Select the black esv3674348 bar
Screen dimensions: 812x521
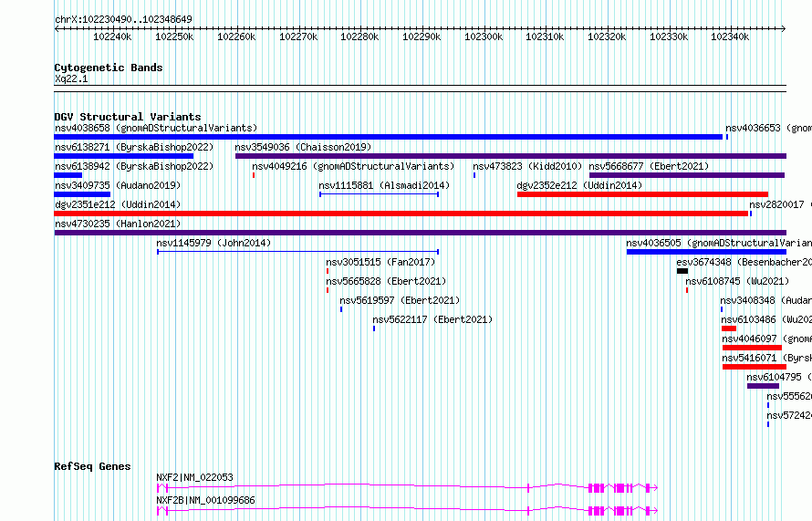pyautogui.click(x=682, y=271)
